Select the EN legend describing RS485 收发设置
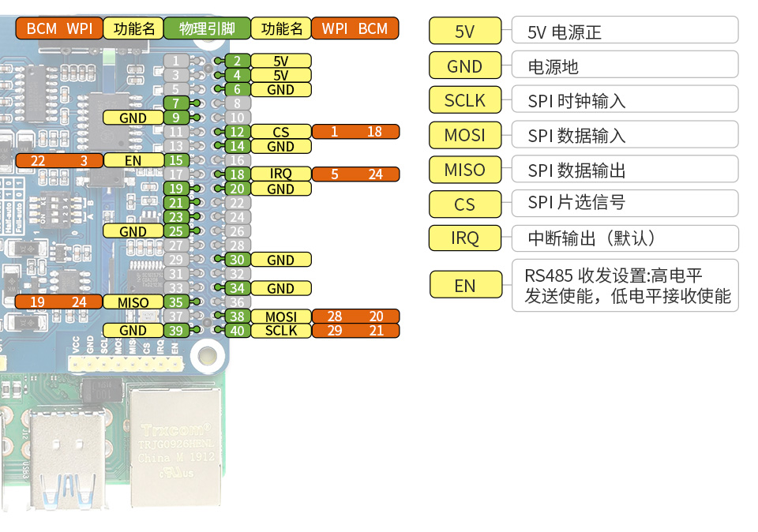 tap(465, 283)
